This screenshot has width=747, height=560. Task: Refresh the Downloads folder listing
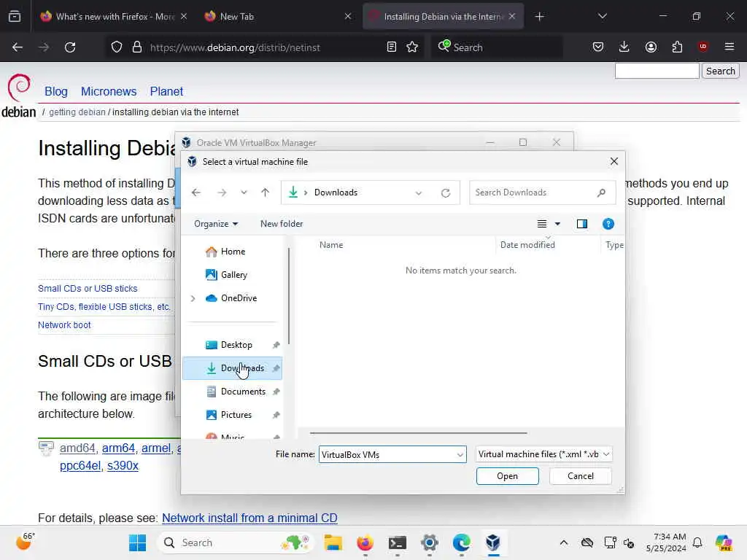[446, 192]
